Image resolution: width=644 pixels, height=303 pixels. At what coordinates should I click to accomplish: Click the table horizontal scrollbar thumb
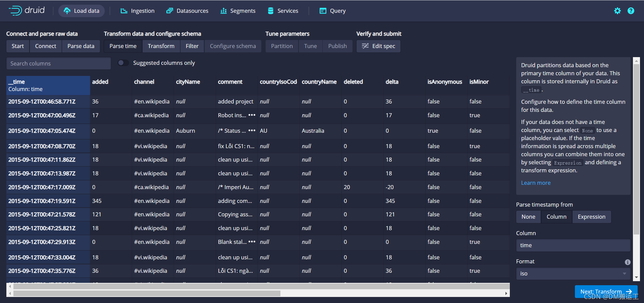(x=147, y=293)
